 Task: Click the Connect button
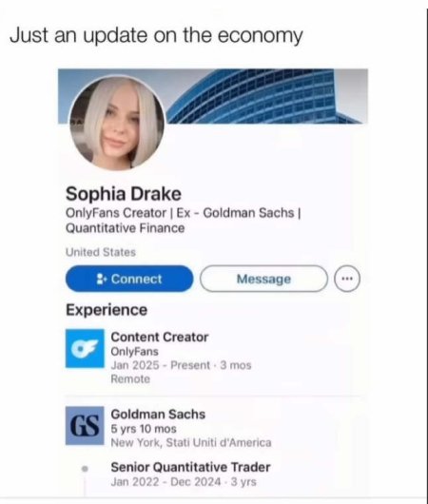[x=129, y=279]
